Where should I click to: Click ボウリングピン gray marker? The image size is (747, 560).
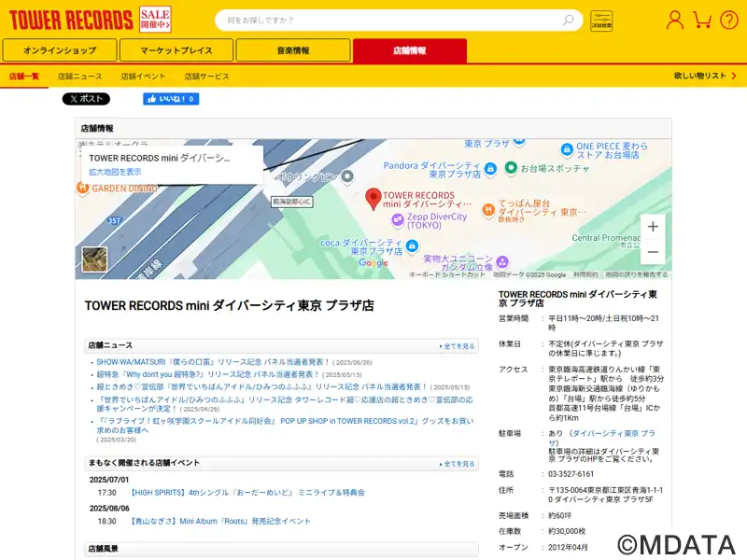tap(347, 176)
